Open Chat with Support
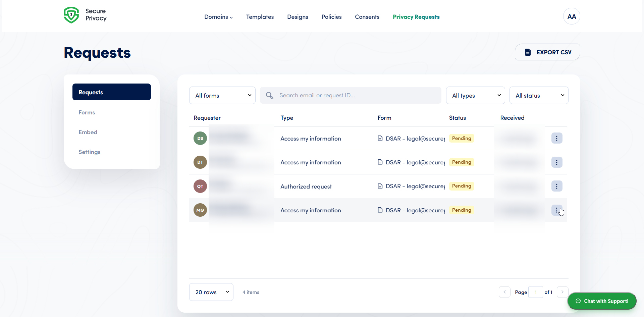 tap(602, 301)
